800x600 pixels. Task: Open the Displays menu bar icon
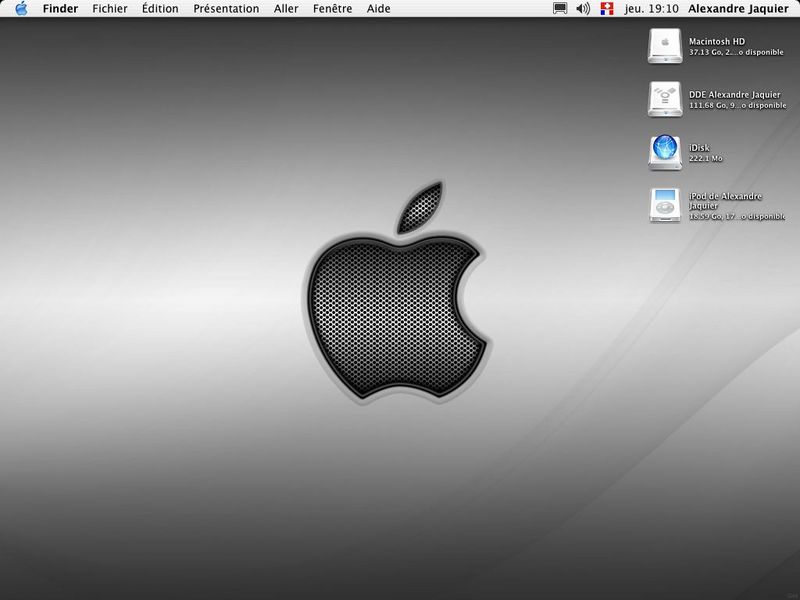[560, 9]
